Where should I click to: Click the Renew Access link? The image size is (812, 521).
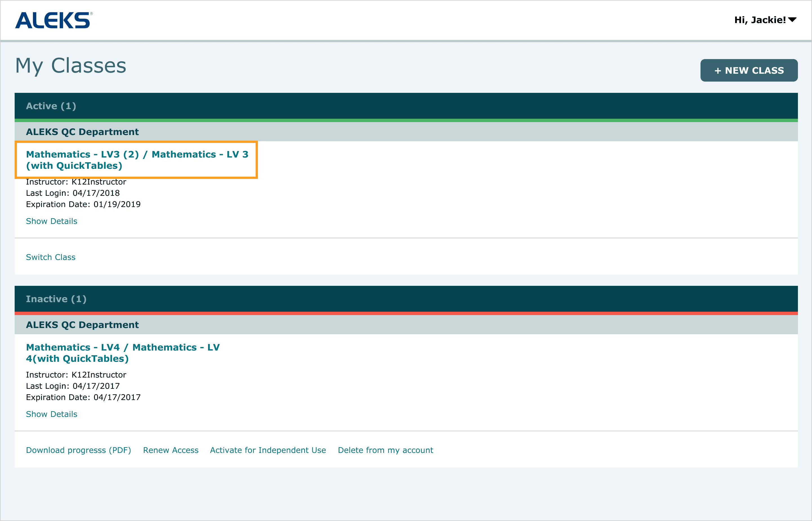pos(171,450)
